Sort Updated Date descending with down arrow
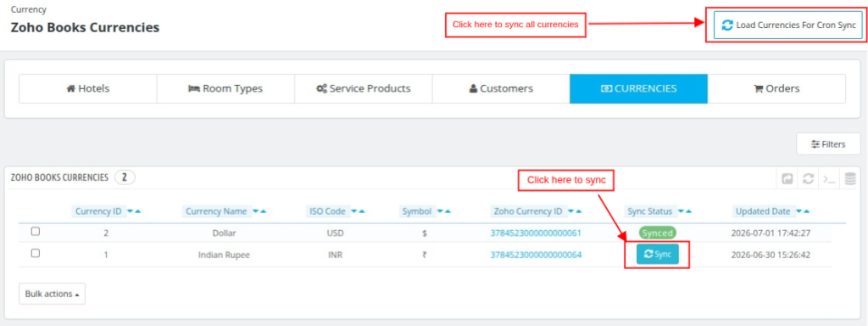The width and height of the screenshot is (868, 326). point(798,211)
